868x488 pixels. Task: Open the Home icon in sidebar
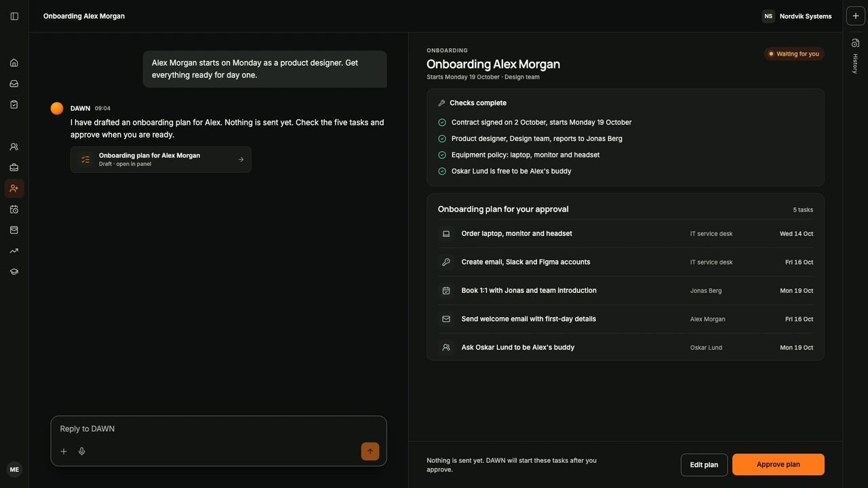click(x=14, y=63)
